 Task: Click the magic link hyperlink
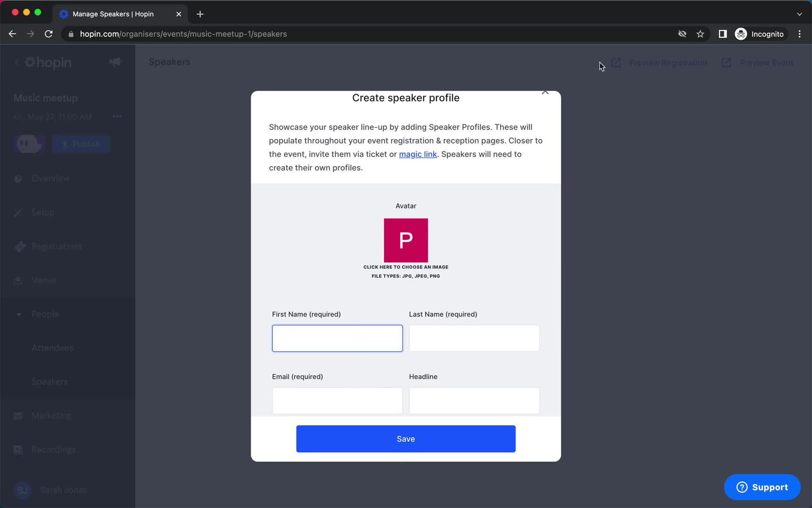click(x=417, y=154)
